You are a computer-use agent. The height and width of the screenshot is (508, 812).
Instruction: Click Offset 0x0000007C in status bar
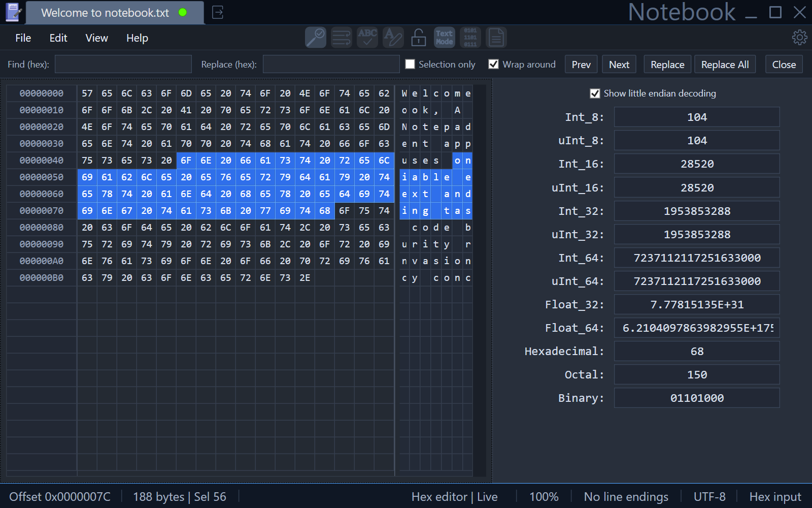pyautogui.click(x=60, y=497)
